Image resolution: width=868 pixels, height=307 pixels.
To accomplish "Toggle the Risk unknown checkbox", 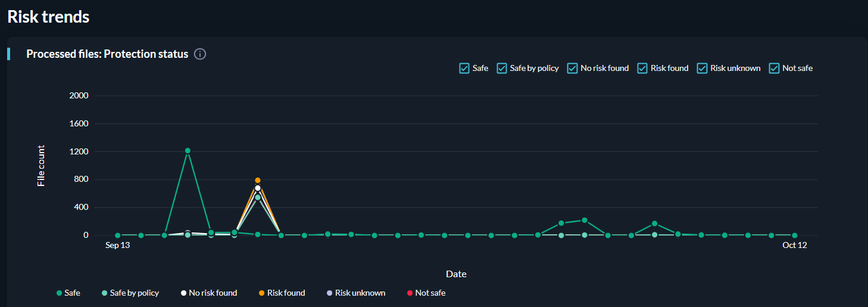I will pos(702,69).
